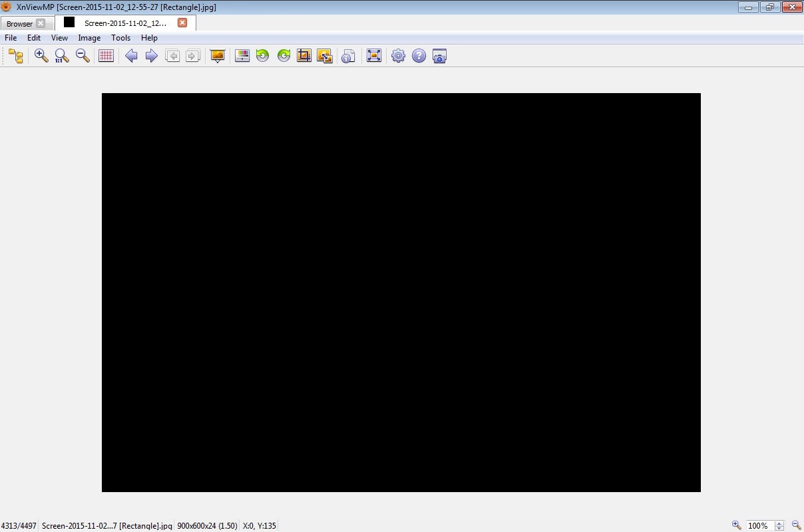Click the next page grey arrow icon
The image size is (804, 532).
pos(193,56)
